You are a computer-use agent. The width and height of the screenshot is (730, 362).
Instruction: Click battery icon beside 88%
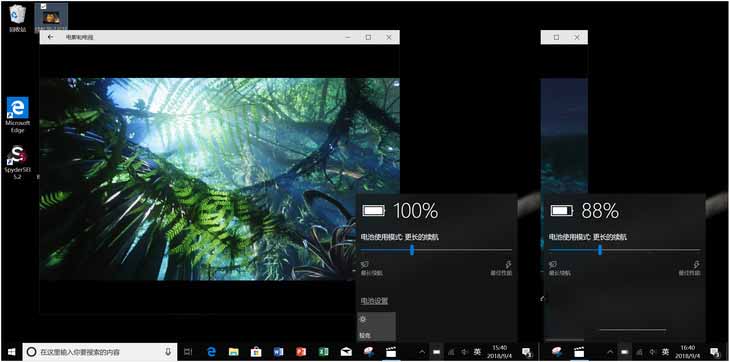(562, 211)
